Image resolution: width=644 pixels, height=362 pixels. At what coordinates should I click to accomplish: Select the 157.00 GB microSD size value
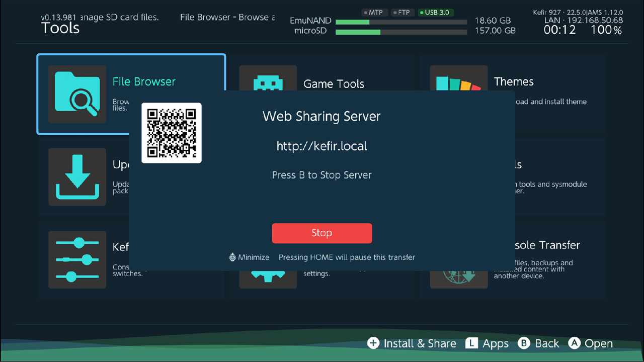point(496,31)
